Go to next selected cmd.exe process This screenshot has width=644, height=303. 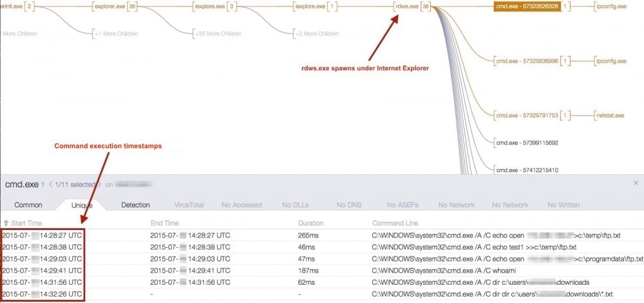pos(99,185)
